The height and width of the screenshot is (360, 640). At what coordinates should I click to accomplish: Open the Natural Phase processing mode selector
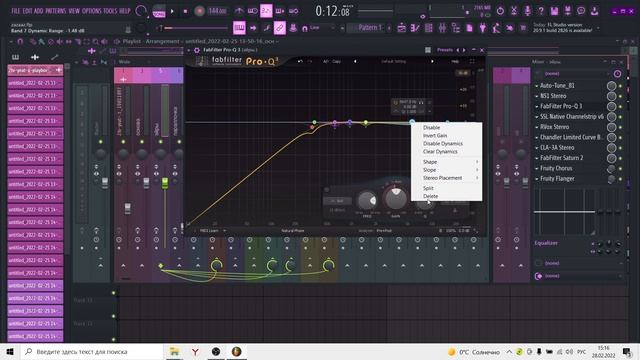[x=293, y=231]
